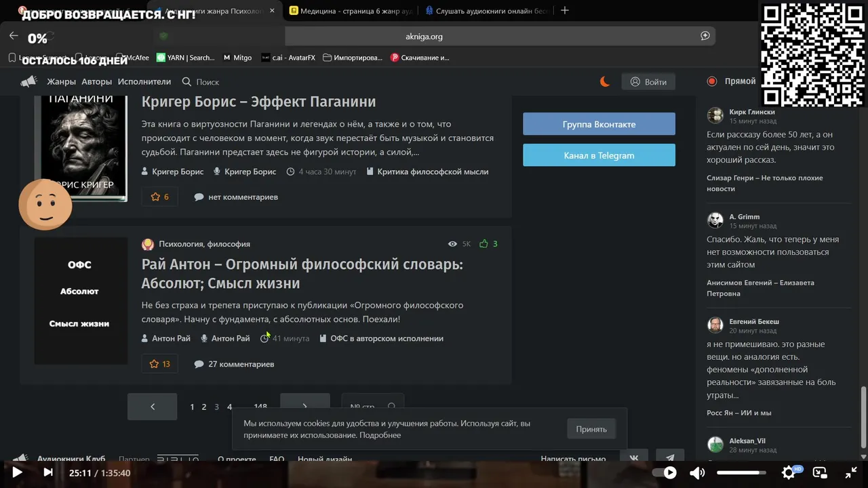Go to previous page with left chevron button
This screenshot has width=868, height=488.
153,407
